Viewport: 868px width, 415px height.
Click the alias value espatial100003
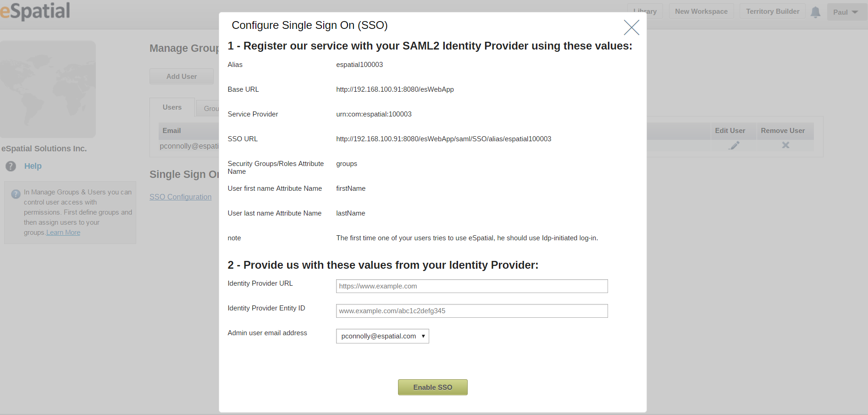click(359, 65)
